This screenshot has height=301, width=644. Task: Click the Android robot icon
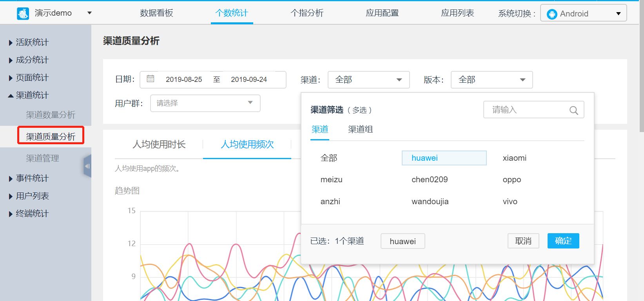point(552,14)
